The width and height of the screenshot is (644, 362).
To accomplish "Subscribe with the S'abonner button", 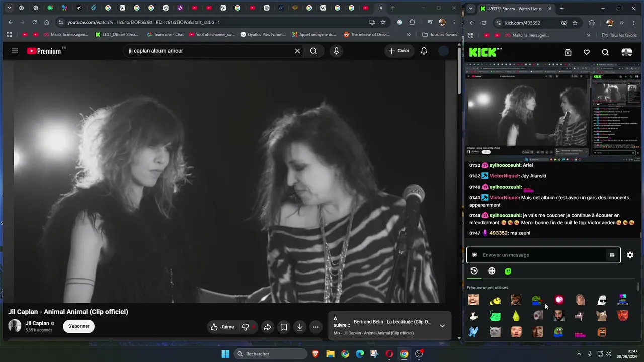I will point(79,326).
